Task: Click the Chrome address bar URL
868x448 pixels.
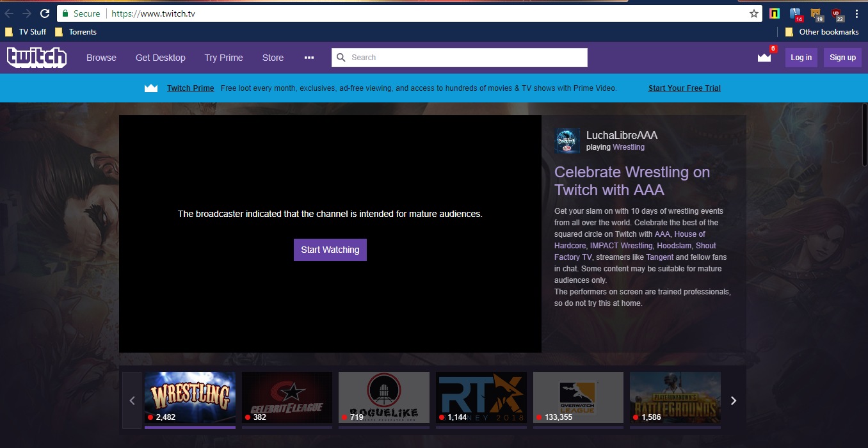Action: (153, 13)
